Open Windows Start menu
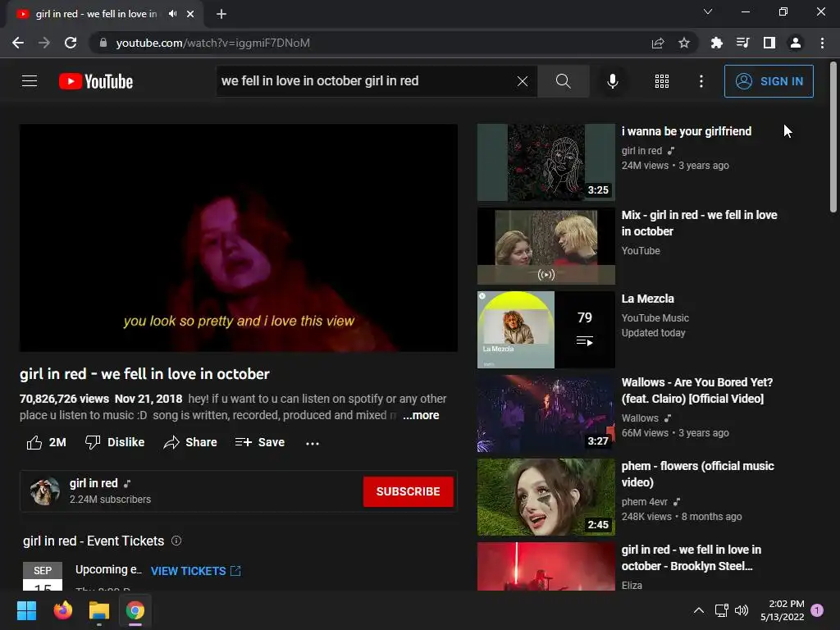Screen dimensions: 840x630 pyautogui.click(x=26, y=610)
